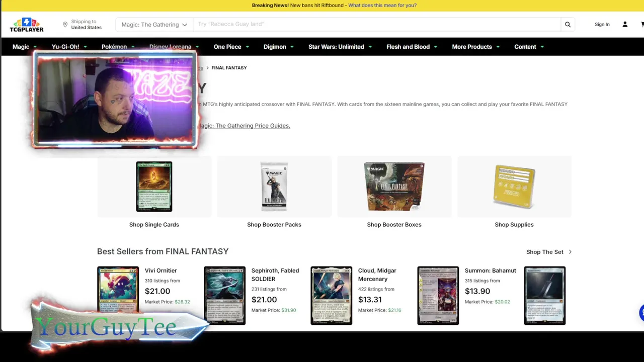
Task: Click the Shop Booster Boxes box image
Action: coord(394,187)
